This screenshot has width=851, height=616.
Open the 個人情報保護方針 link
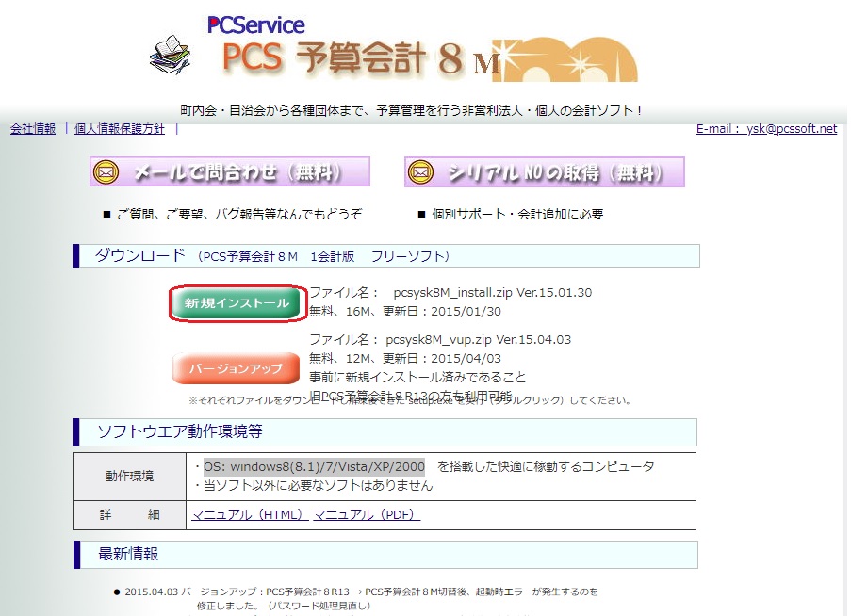pos(118,128)
